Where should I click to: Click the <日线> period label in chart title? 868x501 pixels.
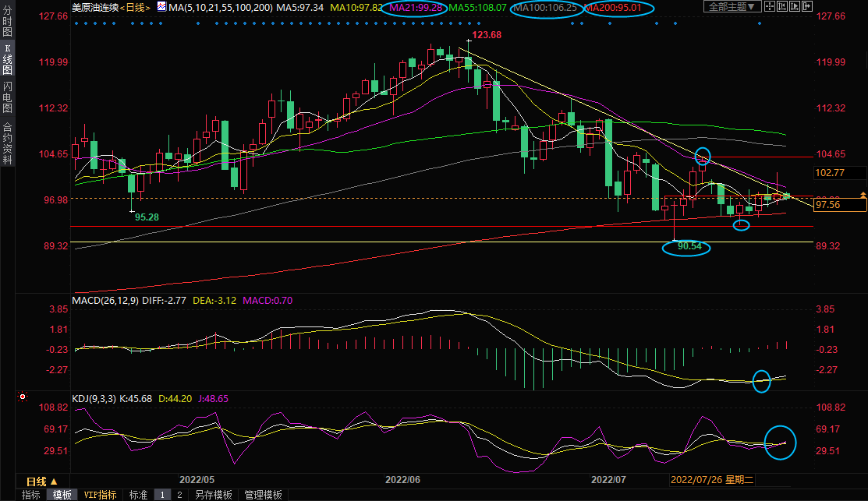pos(132,7)
